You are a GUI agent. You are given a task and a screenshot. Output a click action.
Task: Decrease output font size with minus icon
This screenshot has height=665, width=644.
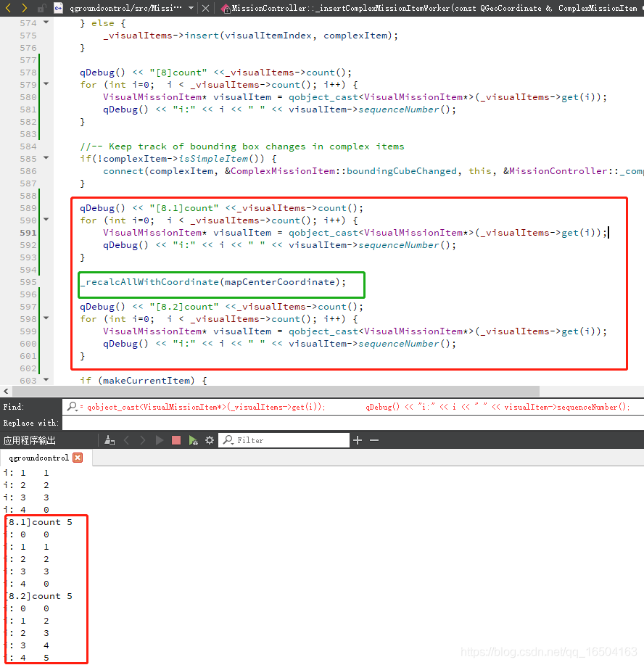[x=373, y=440]
